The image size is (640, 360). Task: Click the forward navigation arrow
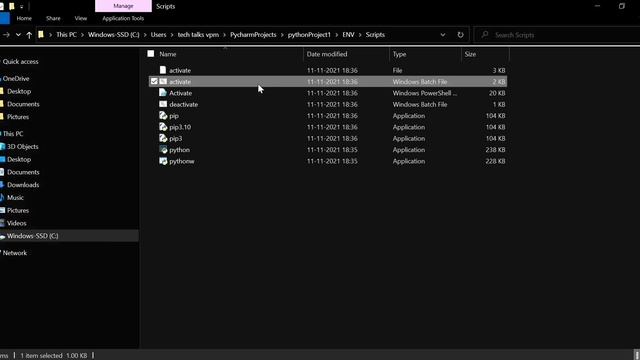(6, 35)
